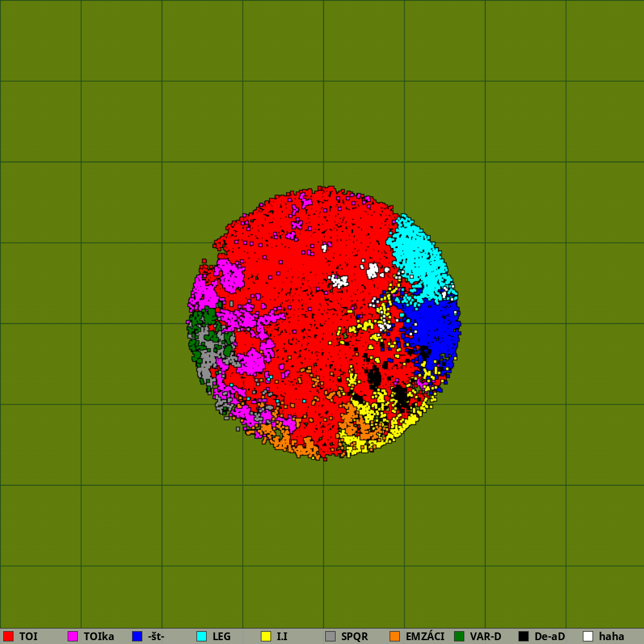Viewport: 644px width, 644px height.
Task: Click the white haha legend swatch
Action: 588,636
